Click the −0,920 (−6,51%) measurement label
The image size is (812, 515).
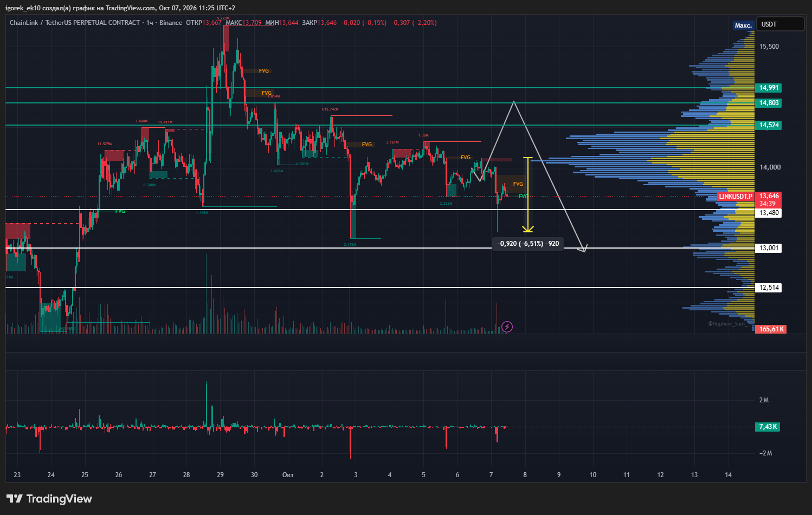[528, 244]
